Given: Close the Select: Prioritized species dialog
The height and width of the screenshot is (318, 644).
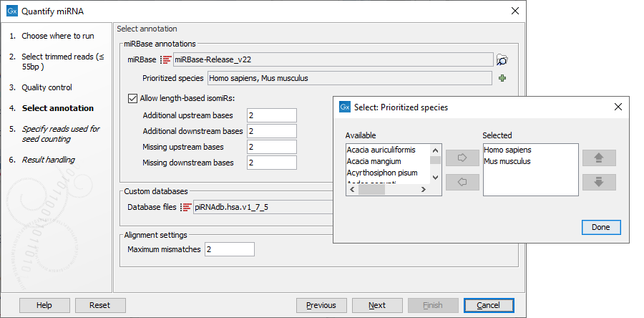Looking at the screenshot, I should (x=618, y=107).
